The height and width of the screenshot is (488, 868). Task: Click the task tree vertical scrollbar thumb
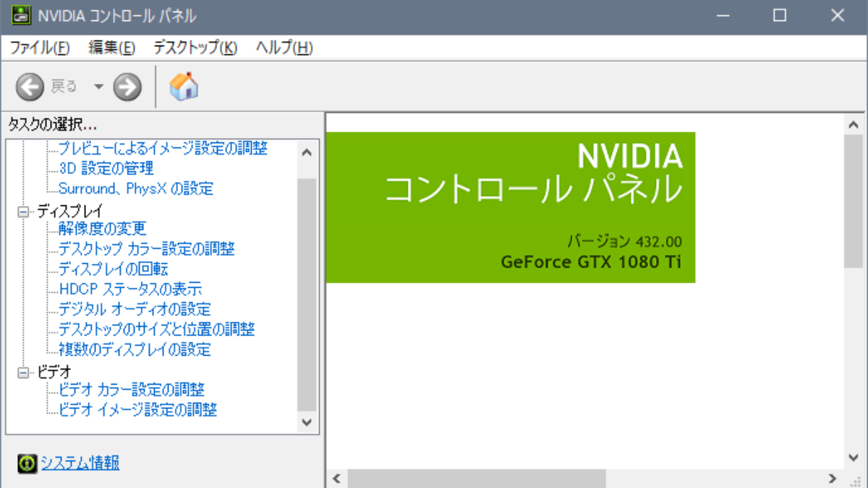point(307,294)
